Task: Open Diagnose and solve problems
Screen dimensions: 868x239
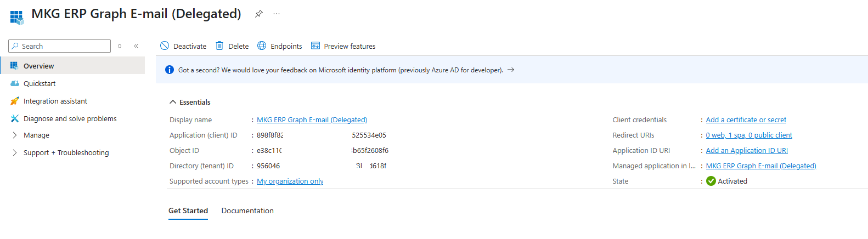Action: pyautogui.click(x=70, y=119)
